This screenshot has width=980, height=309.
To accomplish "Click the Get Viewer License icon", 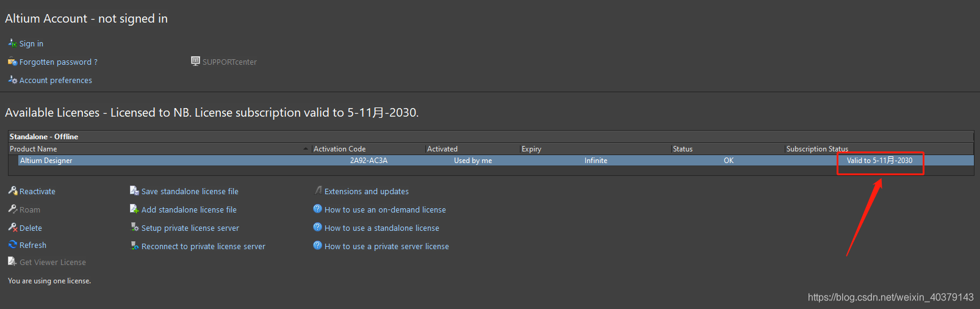I will tap(12, 261).
